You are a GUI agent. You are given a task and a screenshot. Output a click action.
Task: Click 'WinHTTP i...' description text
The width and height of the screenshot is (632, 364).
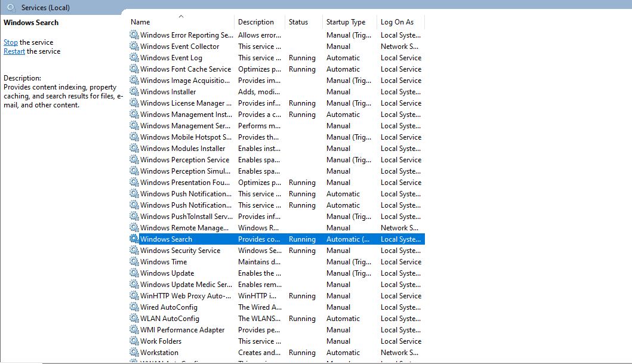(257, 296)
